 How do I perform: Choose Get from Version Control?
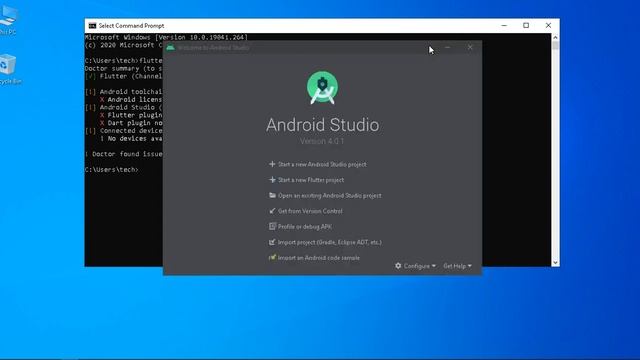[x=306, y=211]
